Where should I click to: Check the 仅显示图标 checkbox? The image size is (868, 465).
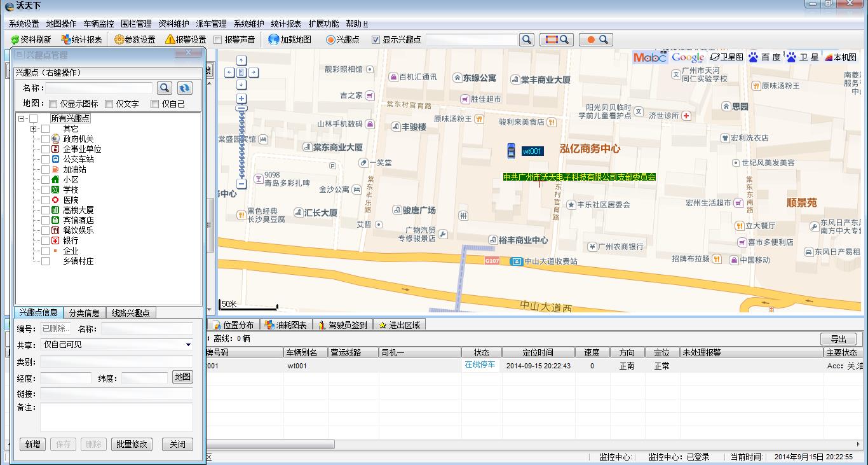click(x=53, y=104)
